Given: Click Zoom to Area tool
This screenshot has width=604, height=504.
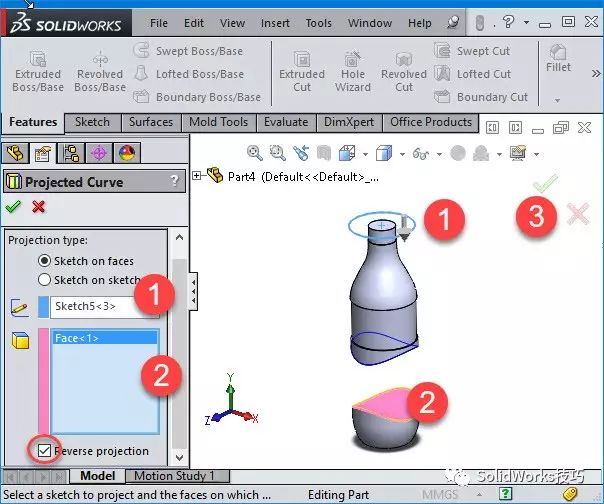Looking at the screenshot, I should 277,153.
